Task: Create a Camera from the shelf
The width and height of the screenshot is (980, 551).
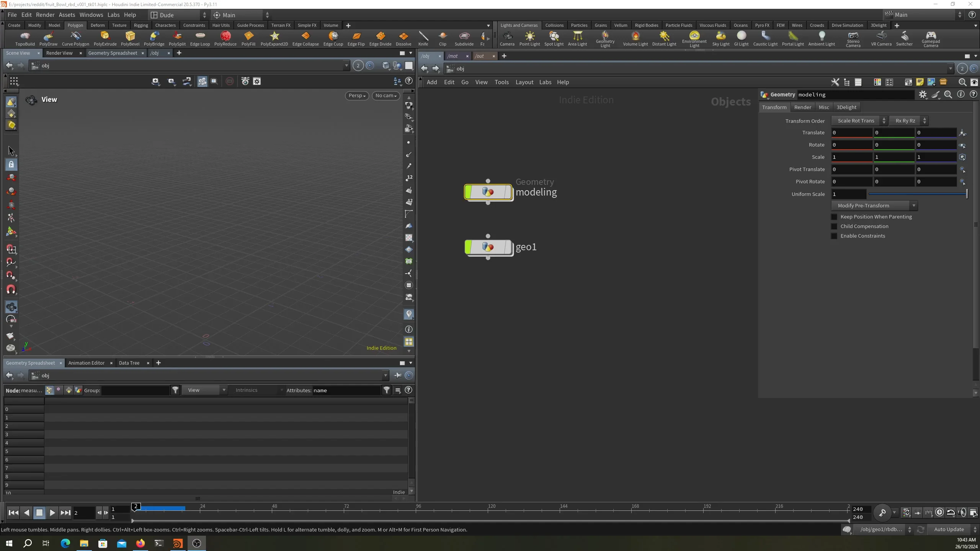Action: click(x=507, y=38)
